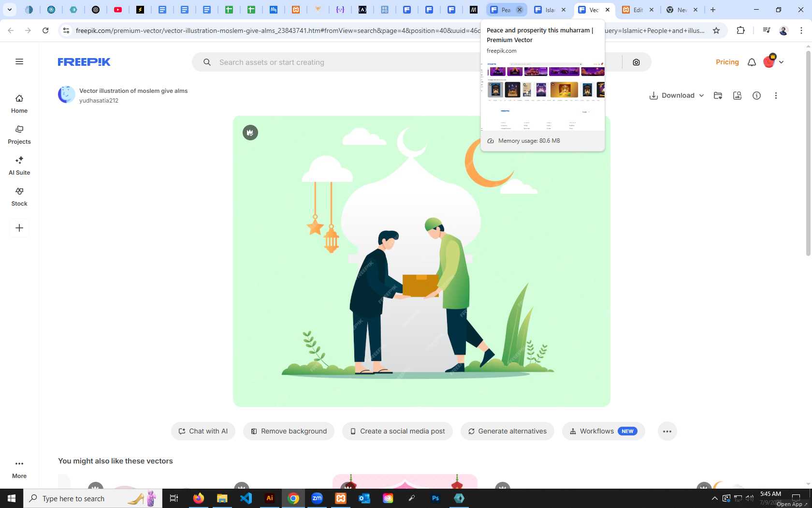Open Firefox from the taskbar
Image resolution: width=812 pixels, height=508 pixels.
(x=198, y=498)
